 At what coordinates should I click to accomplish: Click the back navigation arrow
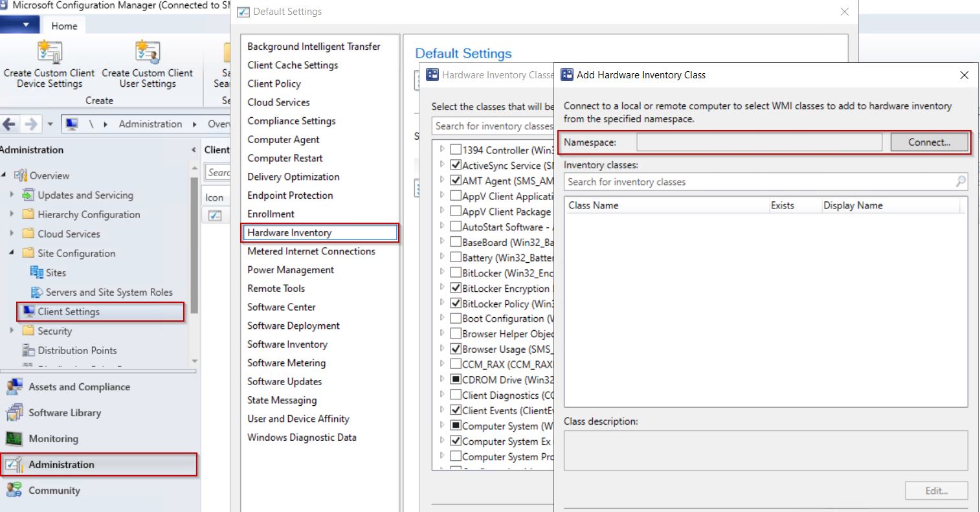tap(10, 124)
